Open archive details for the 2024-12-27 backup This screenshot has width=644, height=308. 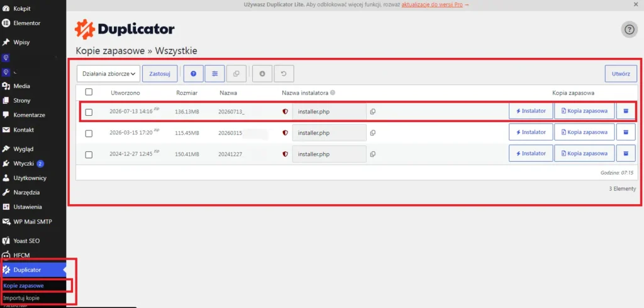click(626, 154)
